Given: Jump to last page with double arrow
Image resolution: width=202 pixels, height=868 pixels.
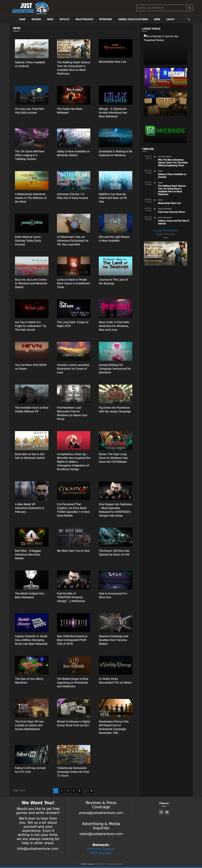Looking at the screenshot, I should (x=91, y=791).
